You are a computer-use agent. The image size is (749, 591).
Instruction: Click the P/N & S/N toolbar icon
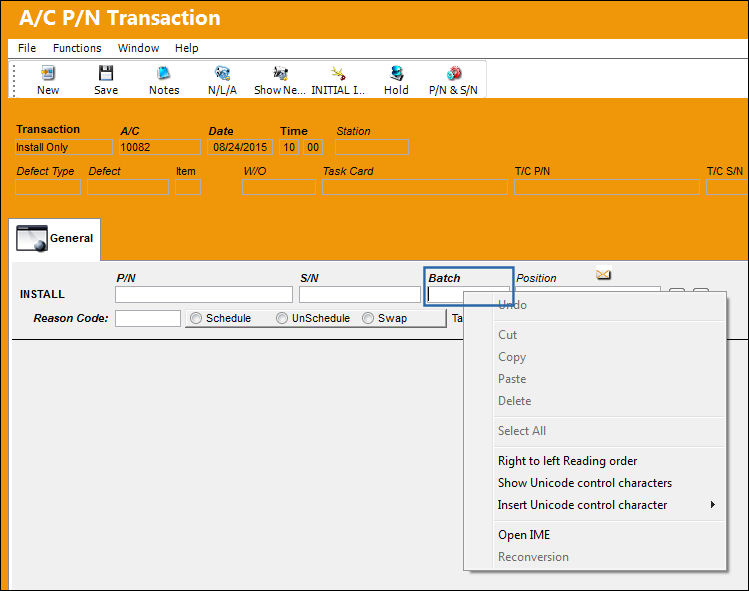coord(454,73)
